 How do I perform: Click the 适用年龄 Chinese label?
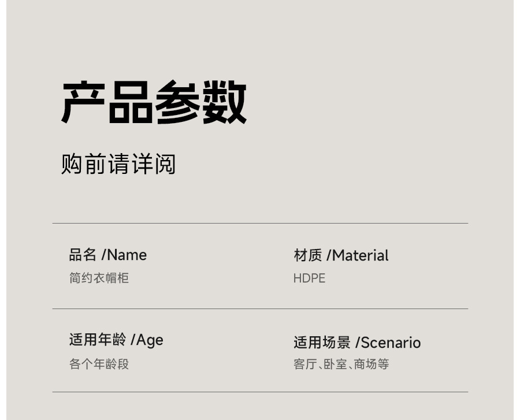[98, 340]
